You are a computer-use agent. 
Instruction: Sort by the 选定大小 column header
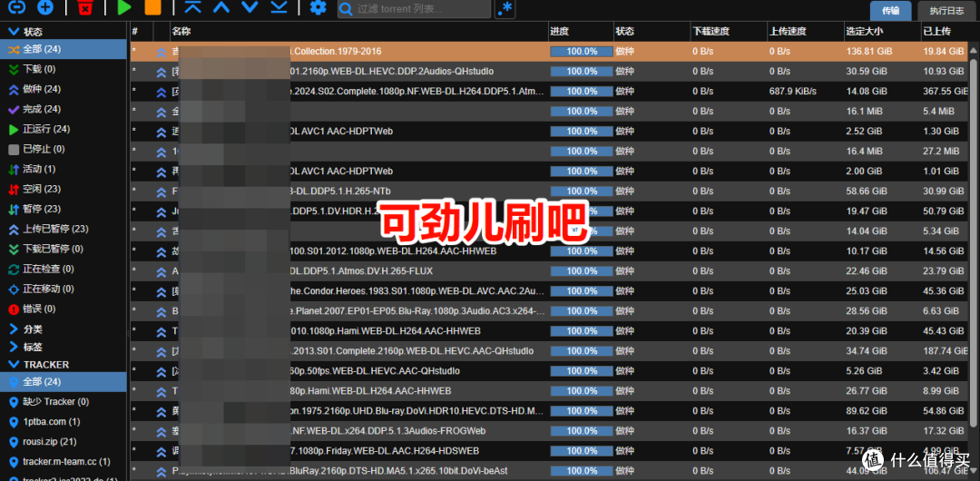[883, 31]
